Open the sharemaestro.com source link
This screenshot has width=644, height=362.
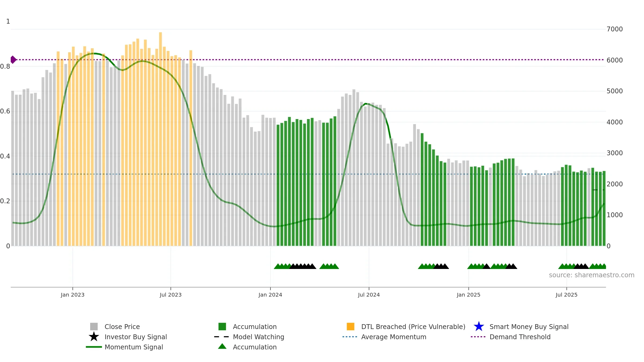click(x=592, y=275)
